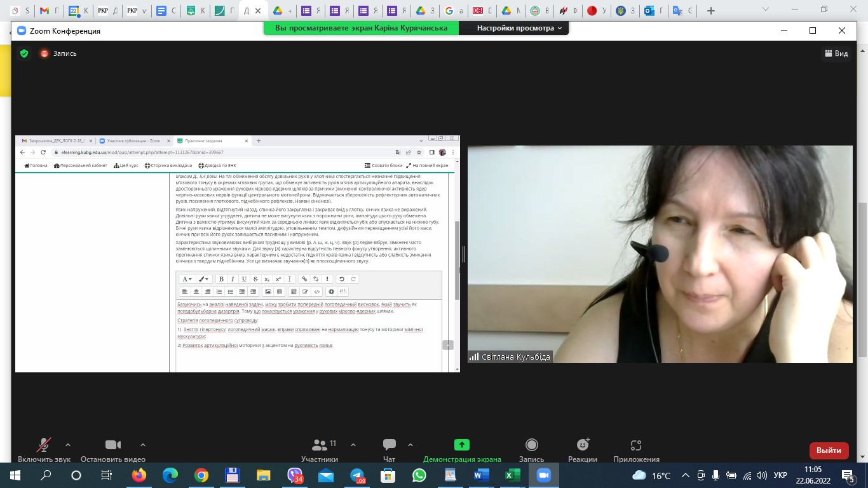This screenshot has height=488, width=868.
Task: Click the red Выйти button
Action: (x=829, y=450)
